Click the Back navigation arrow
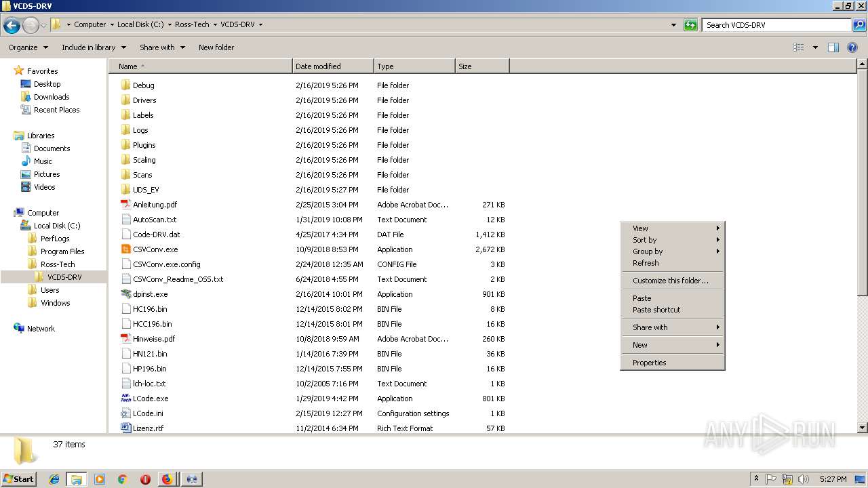The height and width of the screenshot is (488, 868). click(12, 25)
